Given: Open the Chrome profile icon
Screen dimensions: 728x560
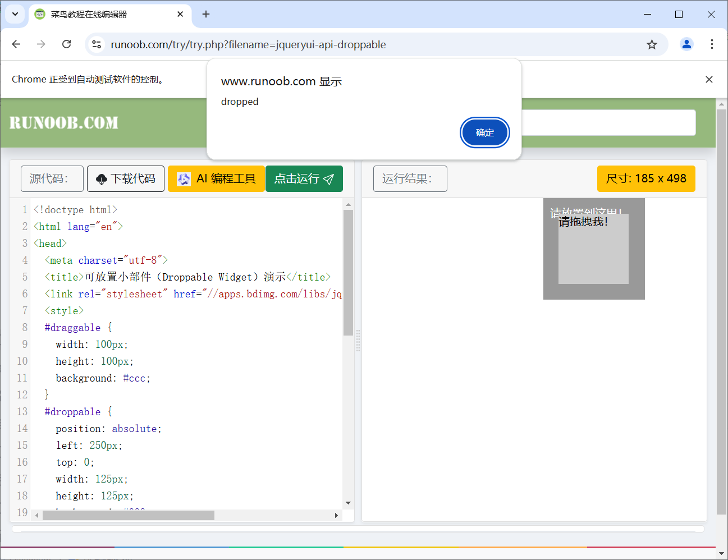Looking at the screenshot, I should click(x=686, y=44).
